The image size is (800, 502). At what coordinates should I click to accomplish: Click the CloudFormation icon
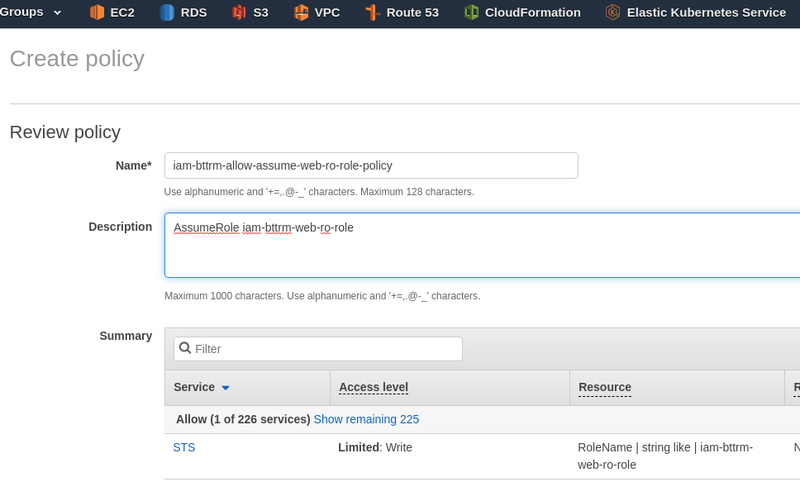pos(471,12)
